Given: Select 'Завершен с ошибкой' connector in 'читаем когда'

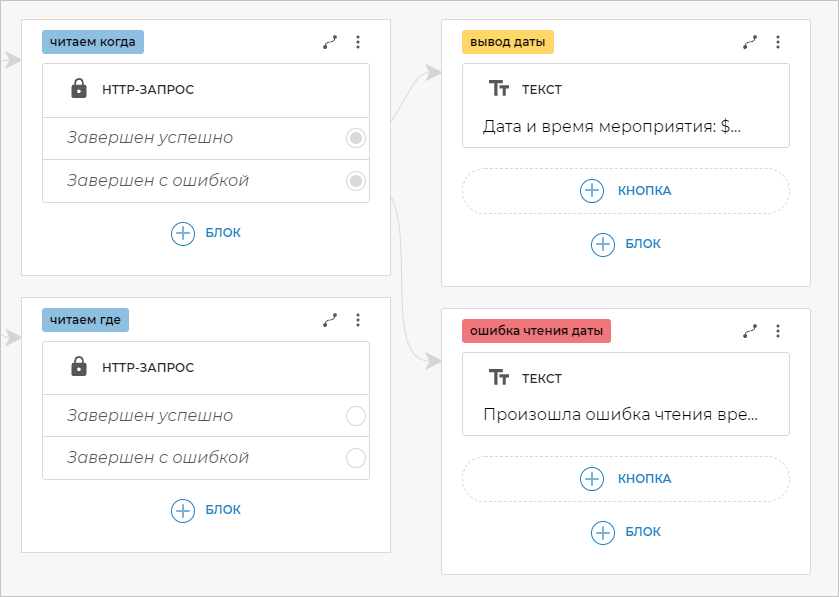Looking at the screenshot, I should (355, 181).
